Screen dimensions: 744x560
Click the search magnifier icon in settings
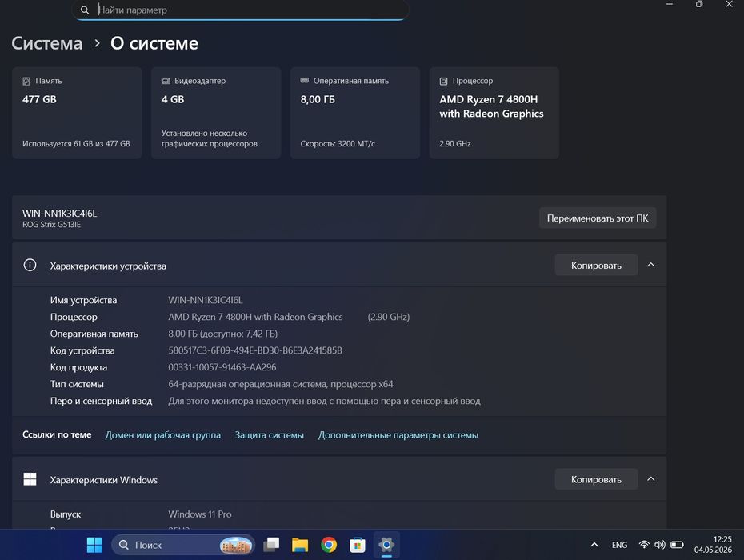pyautogui.click(x=85, y=10)
